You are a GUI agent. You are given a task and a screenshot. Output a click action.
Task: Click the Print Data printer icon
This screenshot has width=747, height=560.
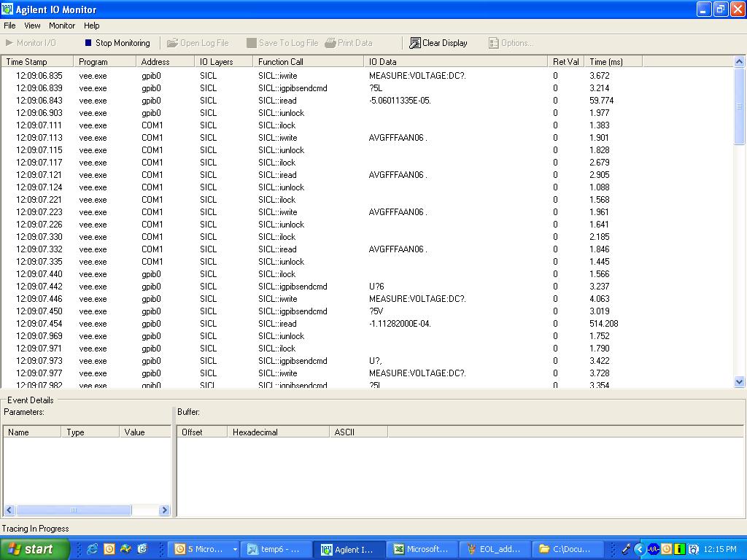pyautogui.click(x=330, y=43)
